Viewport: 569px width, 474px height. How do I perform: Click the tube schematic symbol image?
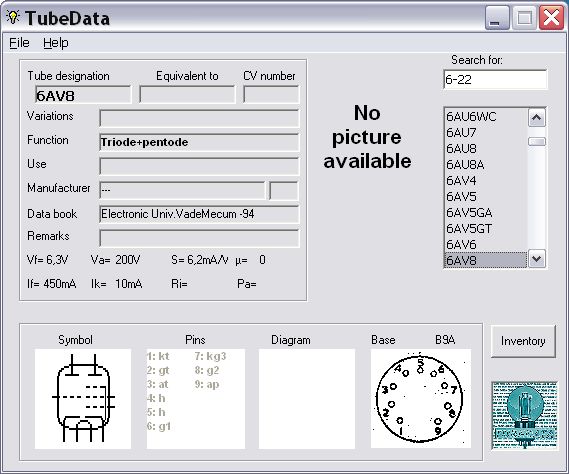click(83, 399)
